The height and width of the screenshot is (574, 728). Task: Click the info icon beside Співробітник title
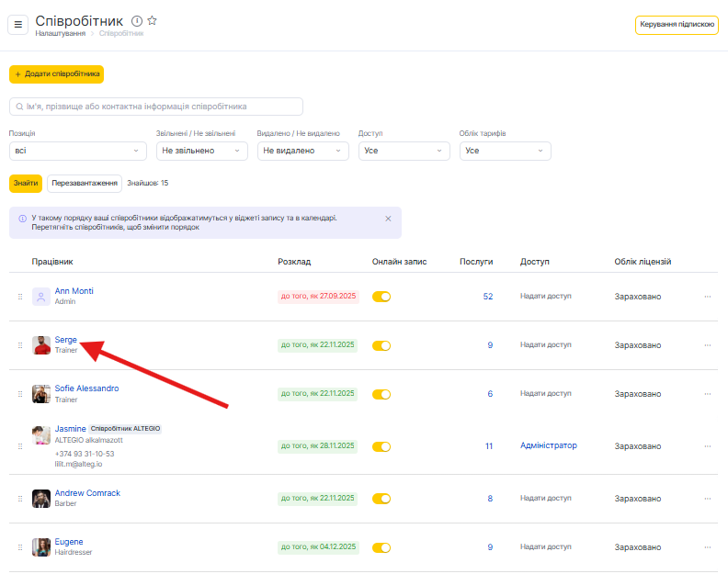click(x=137, y=20)
